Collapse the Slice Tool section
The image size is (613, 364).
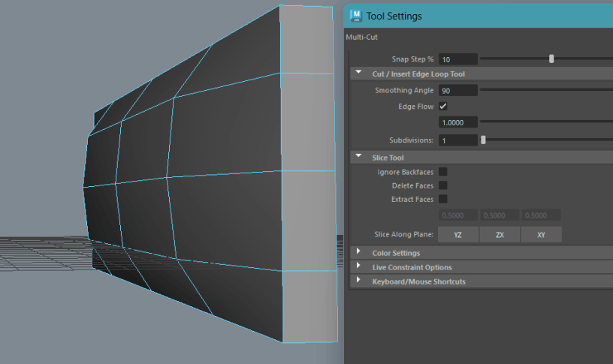click(x=358, y=157)
